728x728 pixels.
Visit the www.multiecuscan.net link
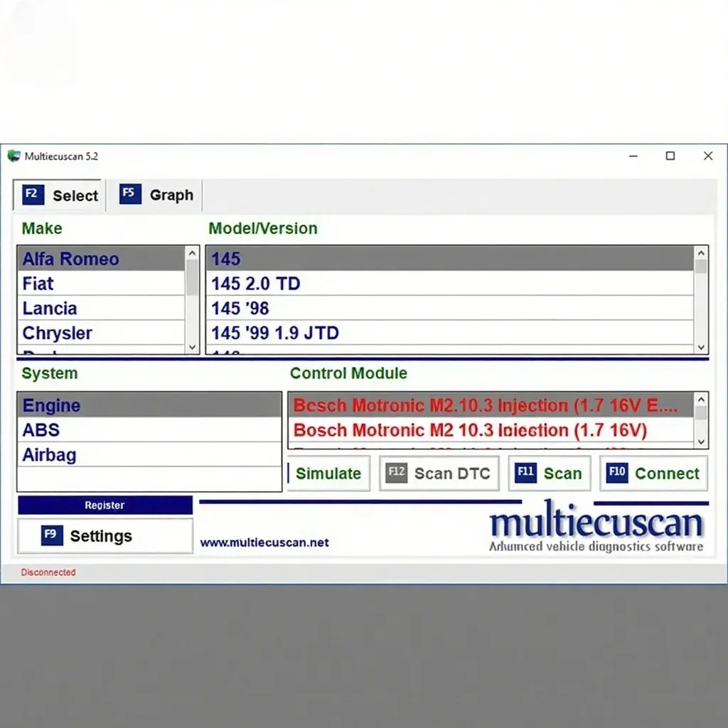click(264, 542)
